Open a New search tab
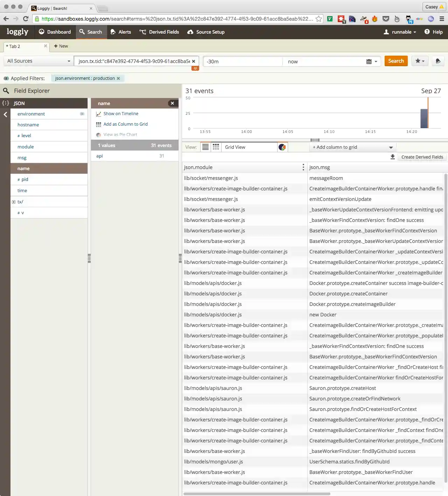The height and width of the screenshot is (496, 448). point(61,46)
